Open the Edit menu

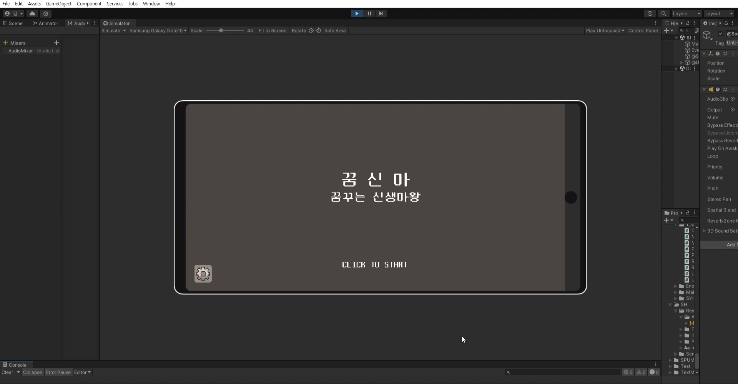[x=19, y=4]
